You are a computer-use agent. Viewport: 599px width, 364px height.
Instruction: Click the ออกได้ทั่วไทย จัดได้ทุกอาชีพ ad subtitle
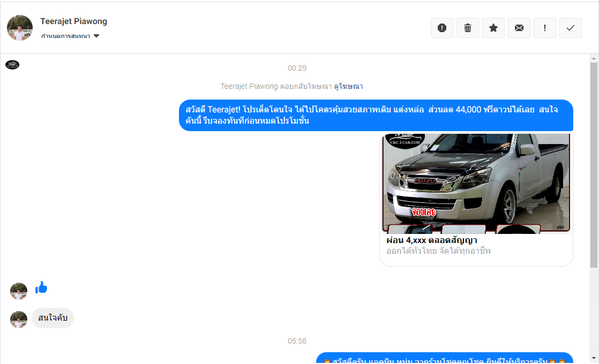pos(439,251)
